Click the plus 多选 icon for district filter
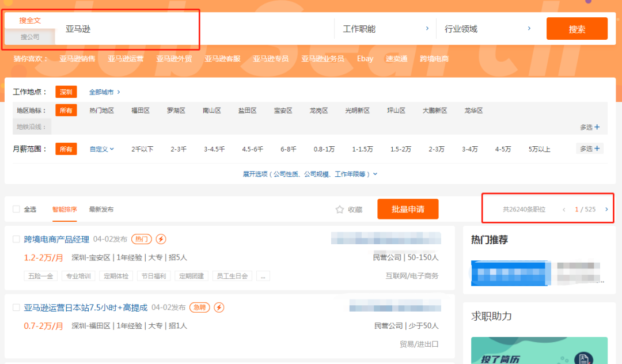622x364 pixels. tap(597, 127)
